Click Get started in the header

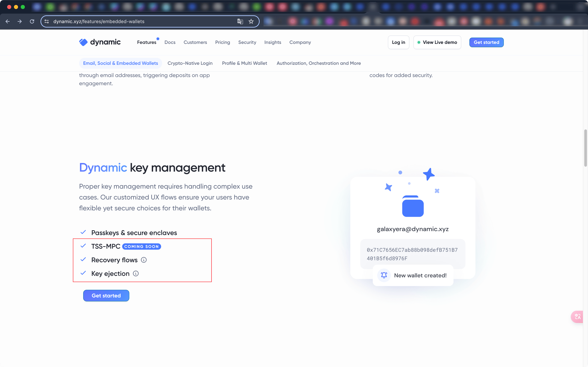click(x=486, y=42)
